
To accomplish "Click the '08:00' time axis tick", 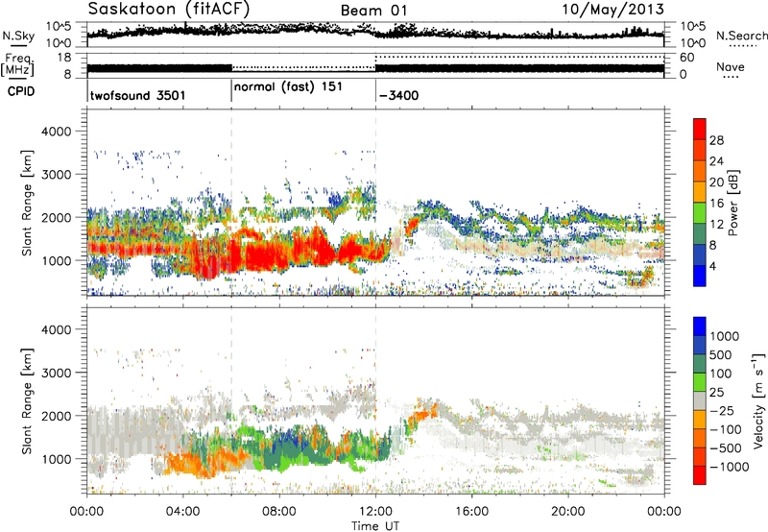I will click(x=279, y=512).
